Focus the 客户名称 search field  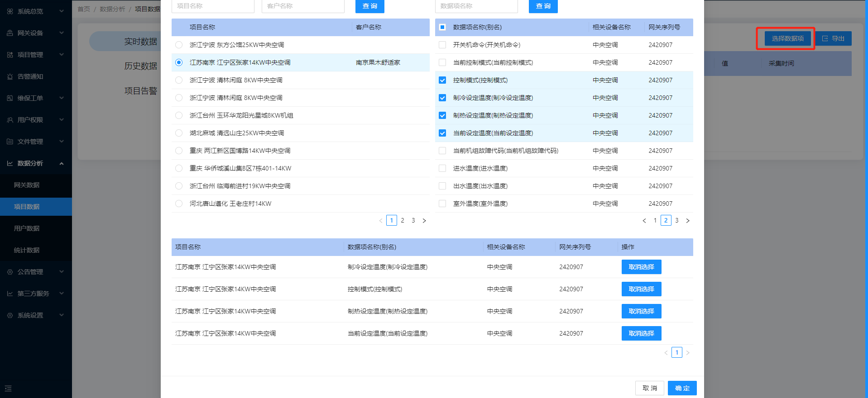303,6
